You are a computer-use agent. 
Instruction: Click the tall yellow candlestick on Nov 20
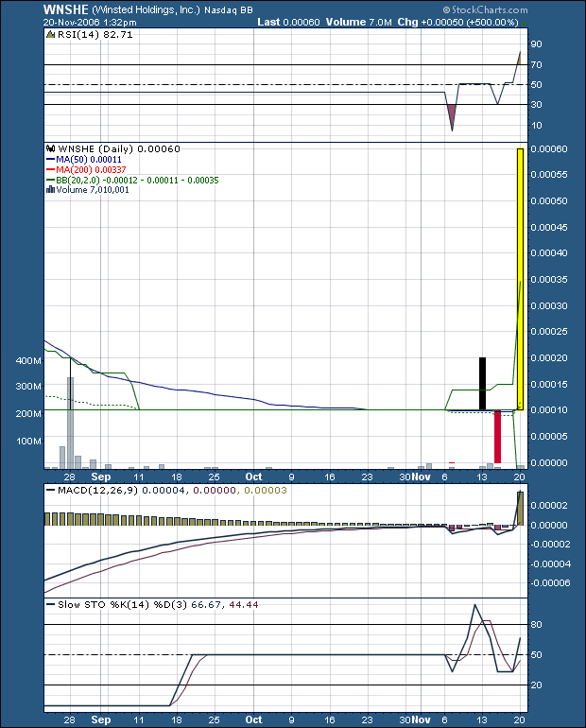pyautogui.click(x=520, y=279)
